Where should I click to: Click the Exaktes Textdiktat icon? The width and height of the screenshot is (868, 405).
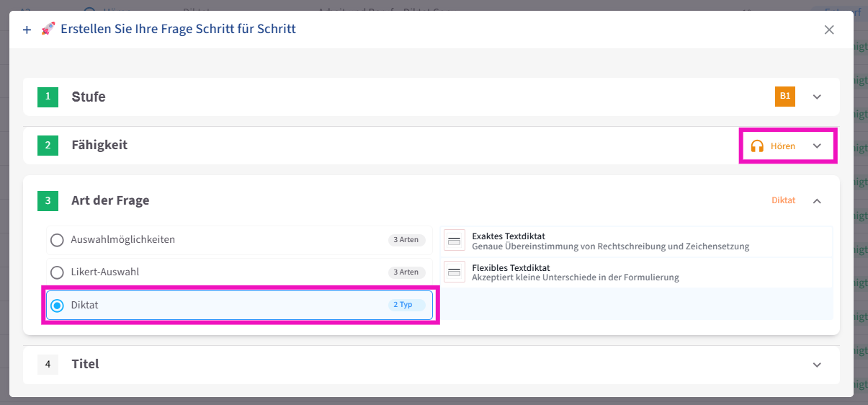(455, 241)
